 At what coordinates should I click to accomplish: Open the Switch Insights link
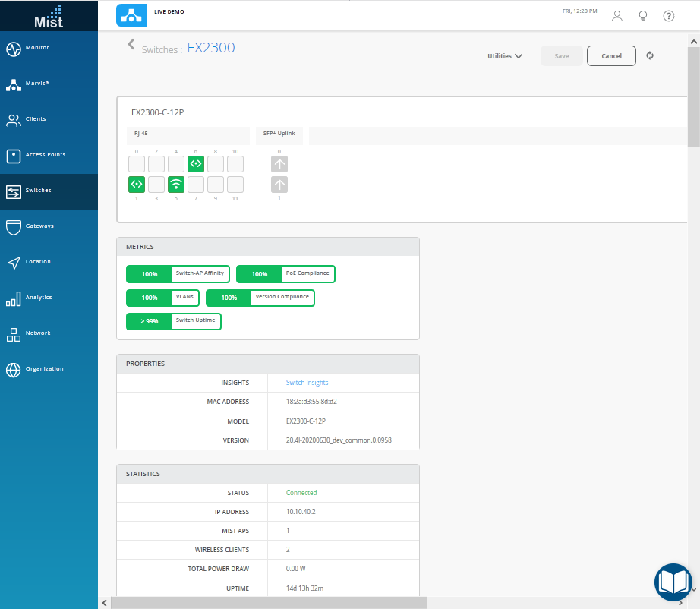click(x=307, y=383)
